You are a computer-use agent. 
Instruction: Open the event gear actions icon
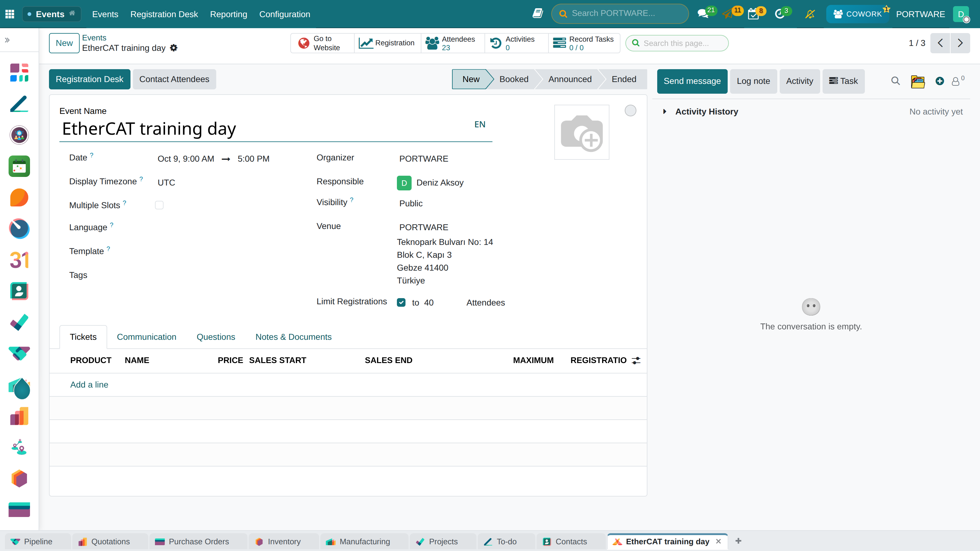click(x=174, y=48)
